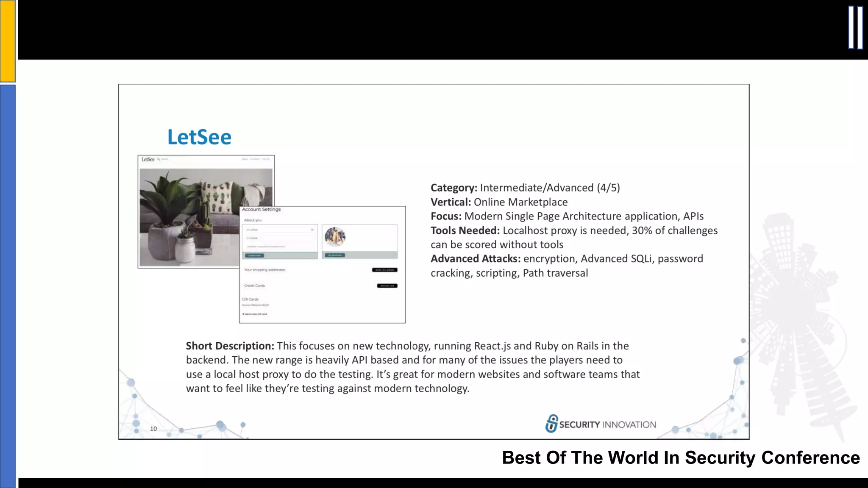Click the black button beside 'Your shipping addresses'
This screenshot has height=488, width=868.
tap(384, 270)
